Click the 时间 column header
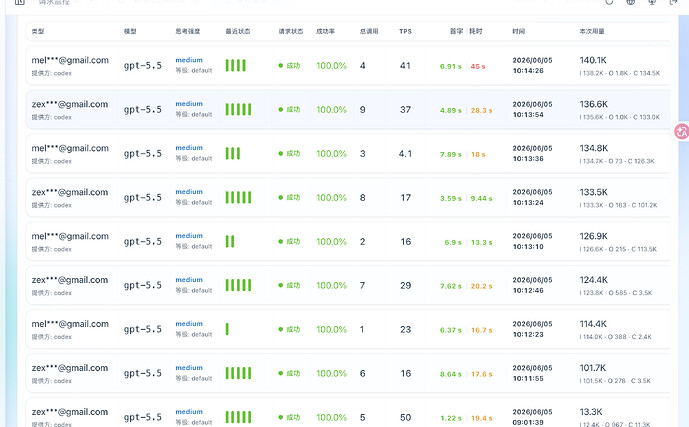 pos(519,32)
